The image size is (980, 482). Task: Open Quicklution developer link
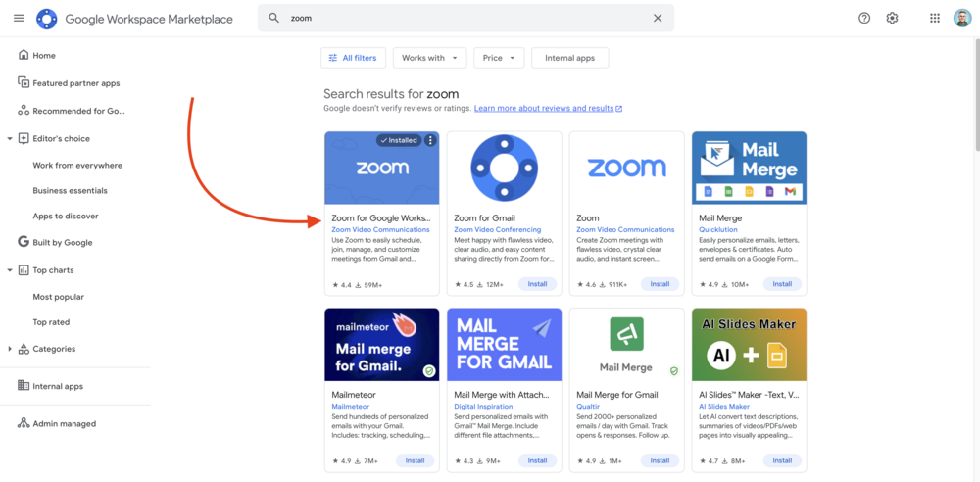point(717,230)
